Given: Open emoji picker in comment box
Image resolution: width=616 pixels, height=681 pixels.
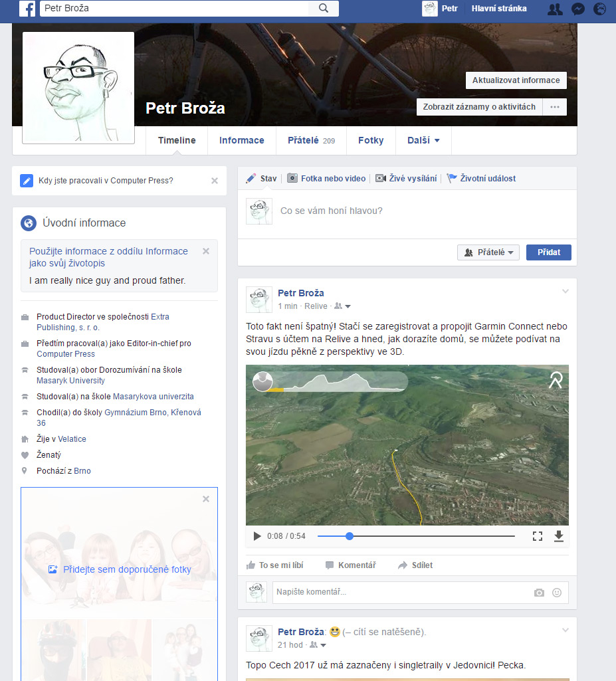Looking at the screenshot, I should point(557,593).
